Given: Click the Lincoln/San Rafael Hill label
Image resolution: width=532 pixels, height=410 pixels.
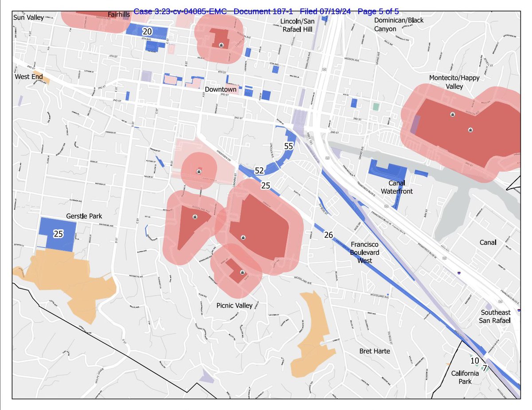Looking at the screenshot, I should tap(297, 25).
